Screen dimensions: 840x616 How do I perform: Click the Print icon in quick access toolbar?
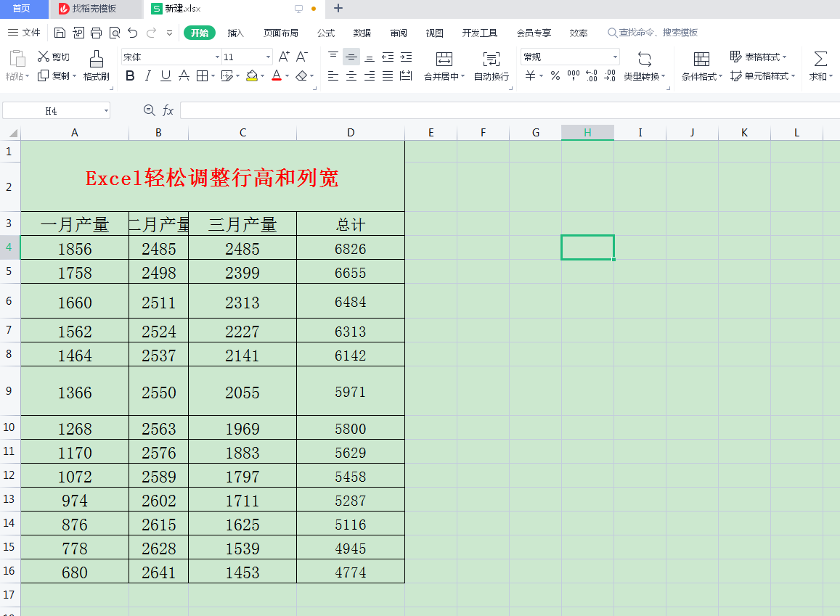coord(96,33)
